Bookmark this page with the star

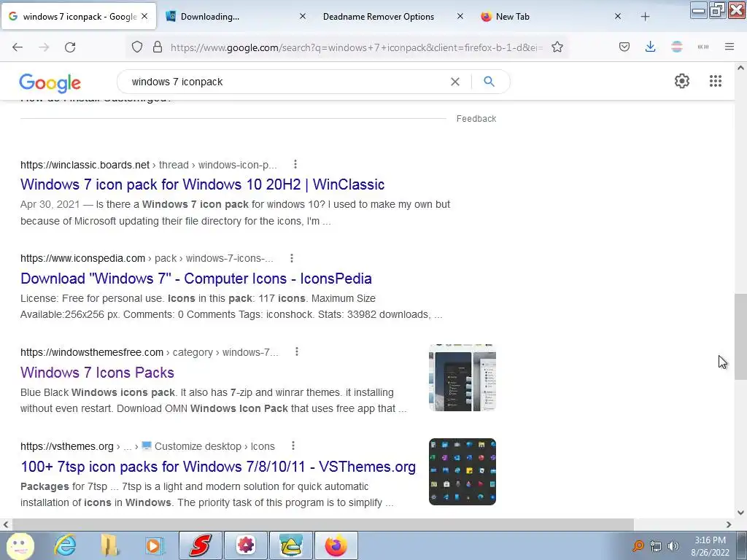(x=557, y=47)
